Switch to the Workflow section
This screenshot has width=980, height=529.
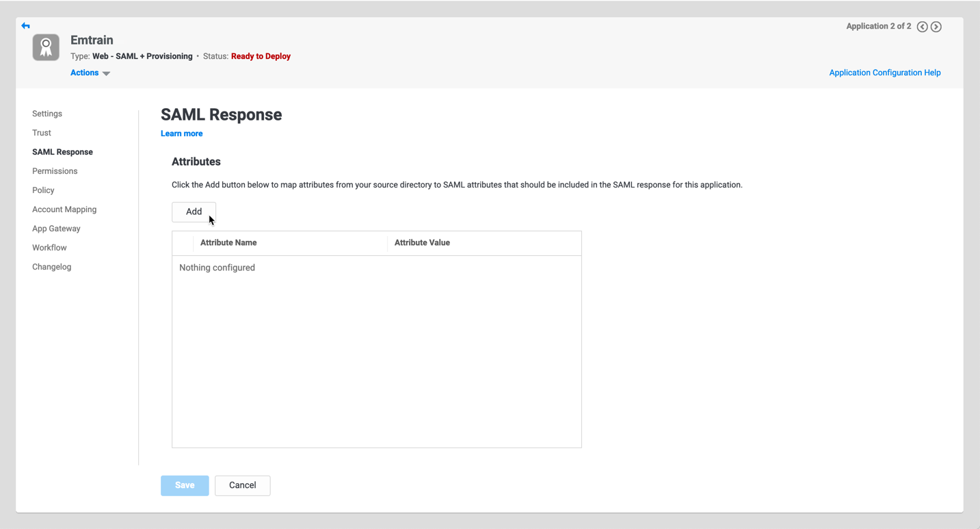[49, 248]
